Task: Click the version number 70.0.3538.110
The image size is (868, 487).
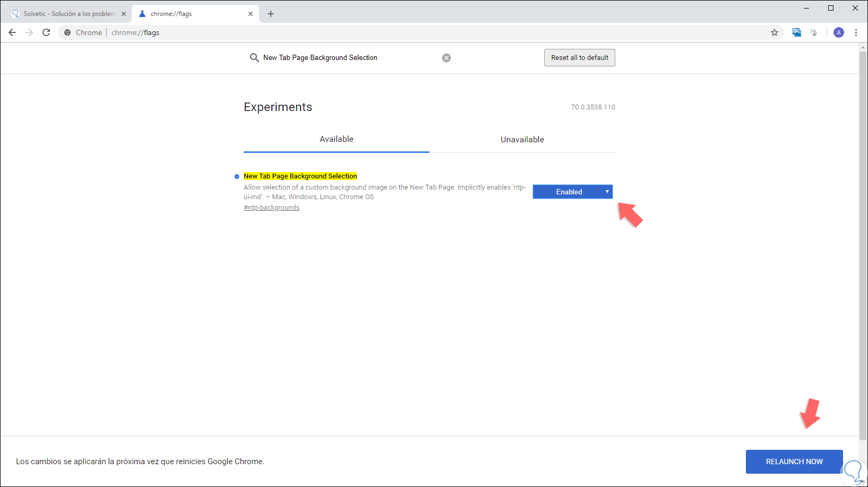Action: click(593, 107)
